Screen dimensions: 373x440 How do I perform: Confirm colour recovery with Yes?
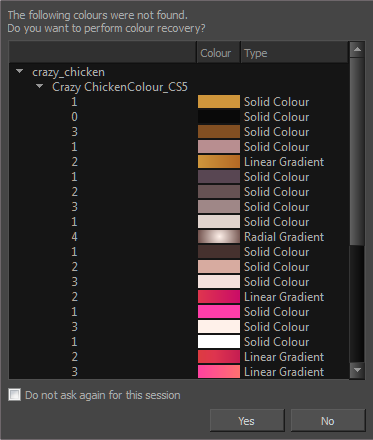[247, 421]
